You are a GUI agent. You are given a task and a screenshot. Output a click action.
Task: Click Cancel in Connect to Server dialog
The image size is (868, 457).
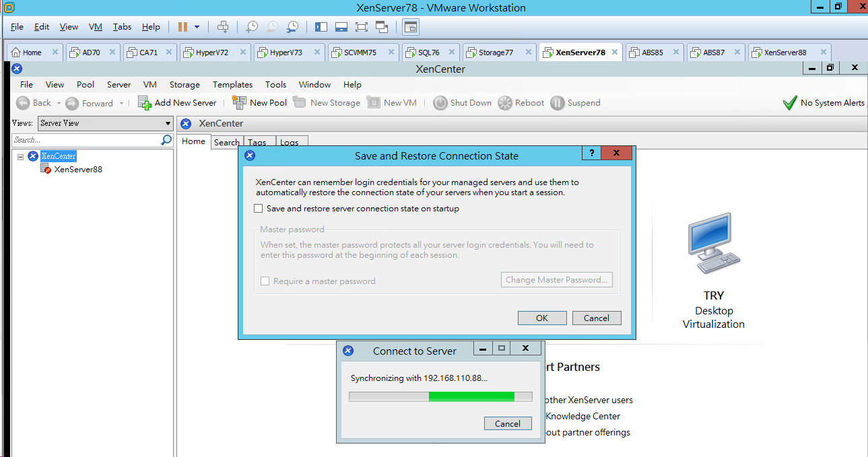(508, 423)
